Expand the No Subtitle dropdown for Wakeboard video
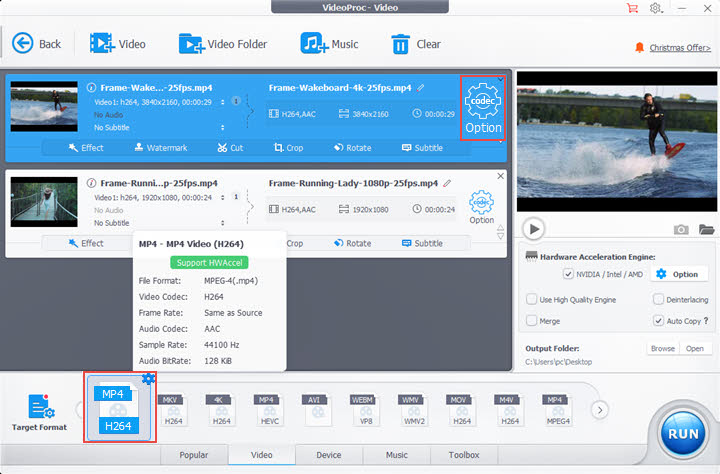This screenshot has height=474, width=720. pos(222,128)
